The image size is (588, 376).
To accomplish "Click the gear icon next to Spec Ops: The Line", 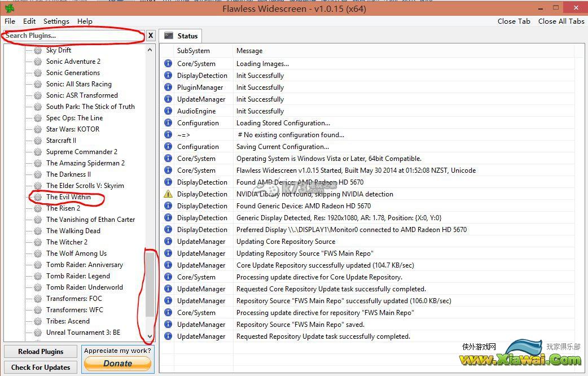I will 37,118.
